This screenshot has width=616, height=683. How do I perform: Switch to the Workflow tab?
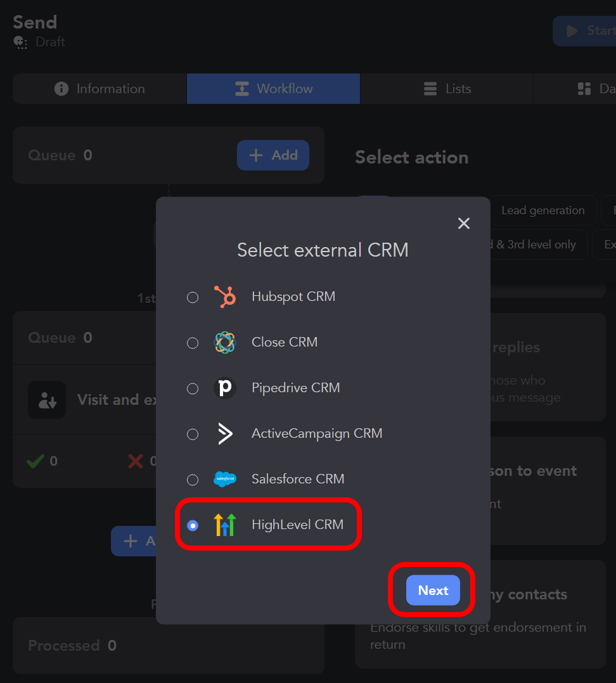point(274,89)
